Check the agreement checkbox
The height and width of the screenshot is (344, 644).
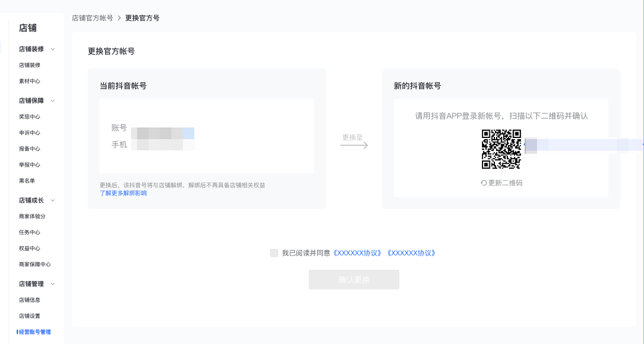click(x=274, y=253)
